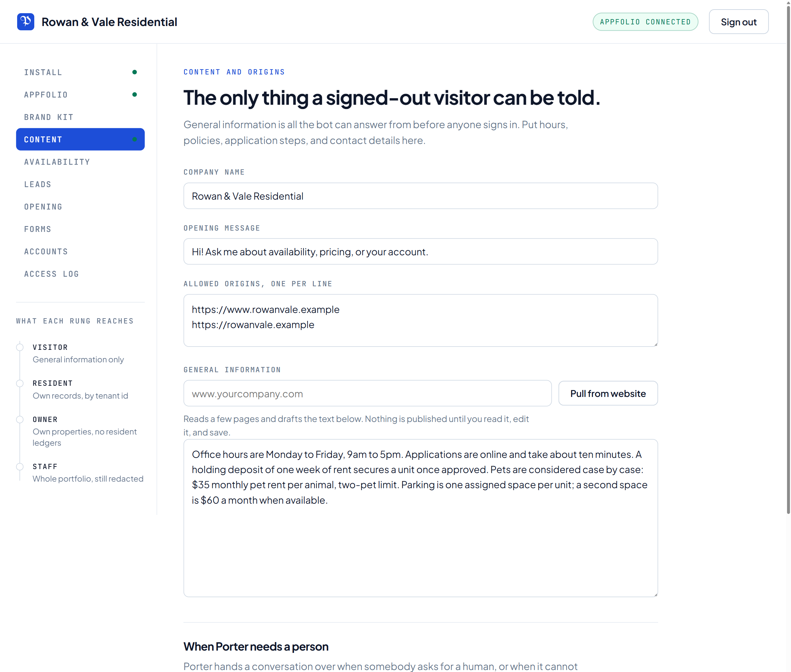Image resolution: width=791 pixels, height=672 pixels.
Task: Click the Owner rung circle marker
Action: click(x=20, y=419)
